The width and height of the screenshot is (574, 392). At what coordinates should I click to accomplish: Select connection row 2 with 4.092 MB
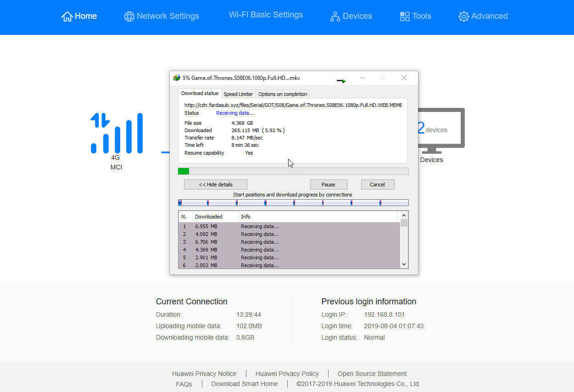(289, 234)
